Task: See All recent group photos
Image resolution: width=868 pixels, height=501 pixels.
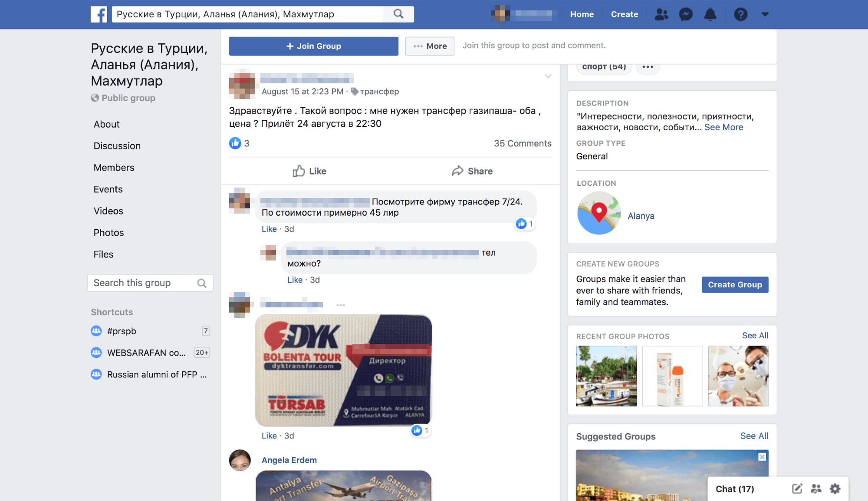Action: pos(755,335)
